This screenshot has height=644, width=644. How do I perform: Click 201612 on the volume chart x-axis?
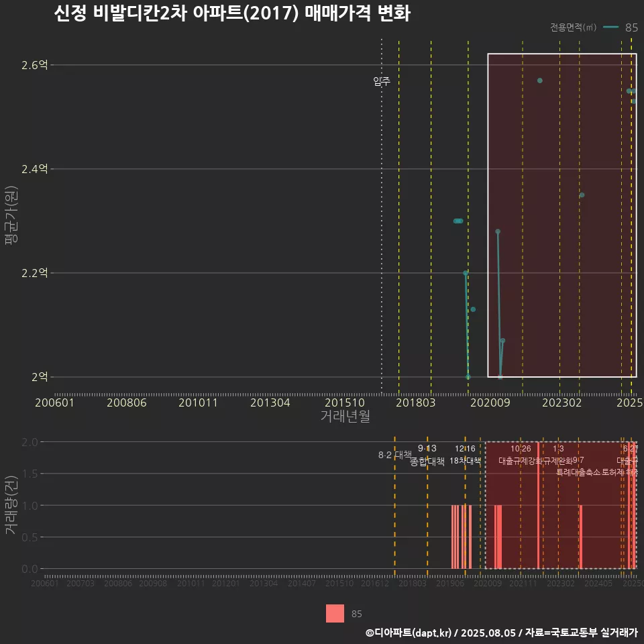click(x=375, y=583)
